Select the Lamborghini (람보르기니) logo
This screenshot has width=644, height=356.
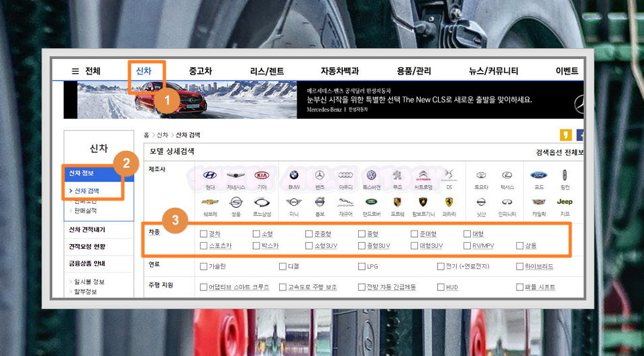point(423,202)
